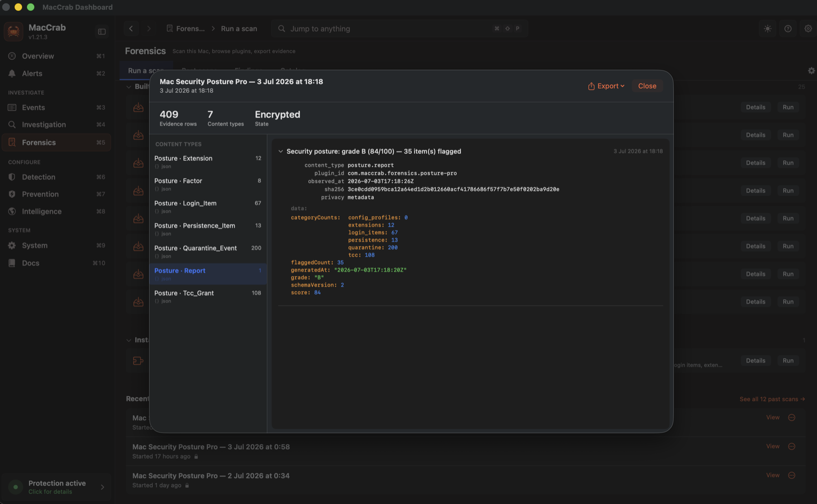View the 3 Jul 0:58 scan
817x504 pixels.
(x=773, y=446)
